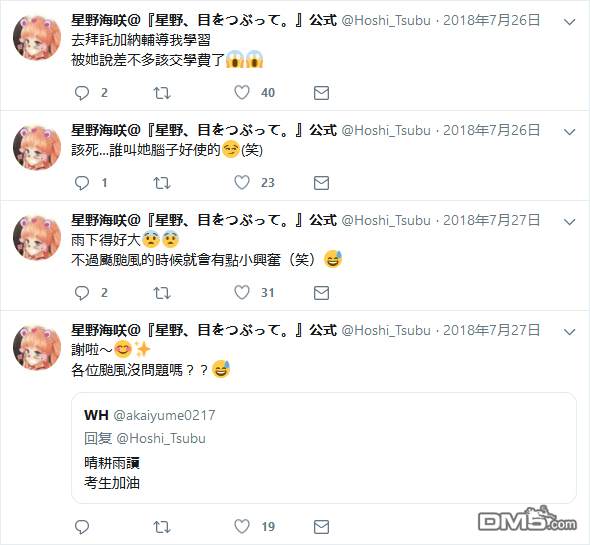Share 23-like tweet via envelope icon

321,183
